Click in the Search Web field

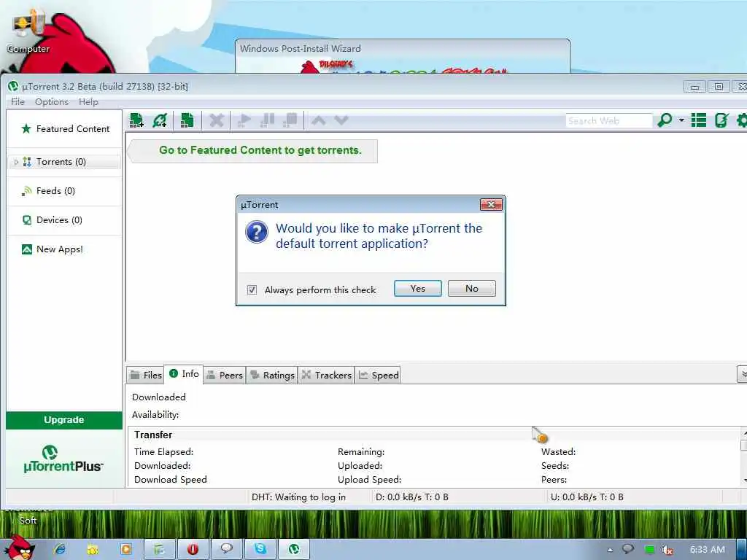609,120
